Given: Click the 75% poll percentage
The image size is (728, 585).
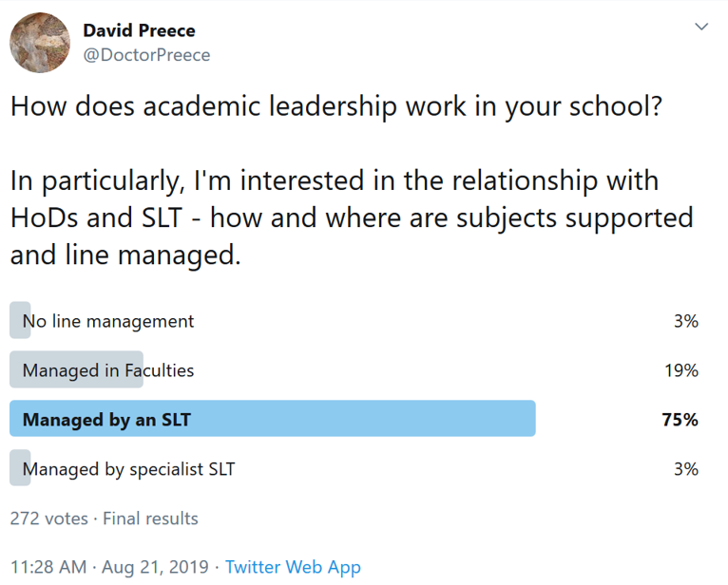Looking at the screenshot, I should [680, 420].
